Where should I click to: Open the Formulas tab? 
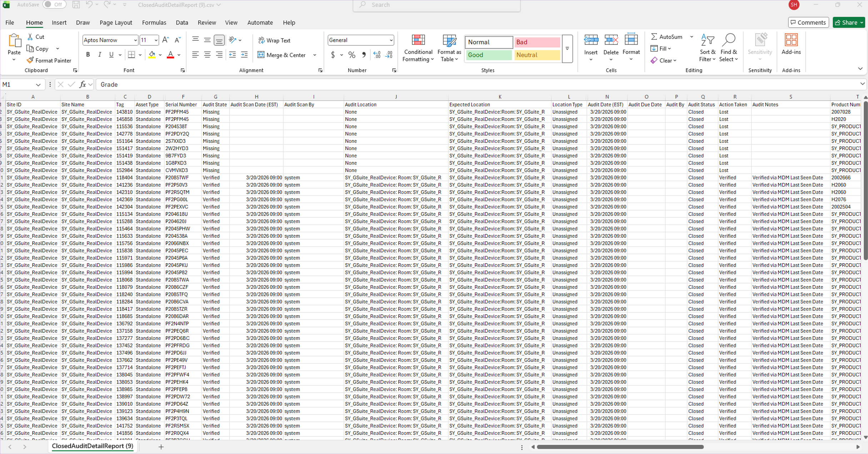(154, 23)
